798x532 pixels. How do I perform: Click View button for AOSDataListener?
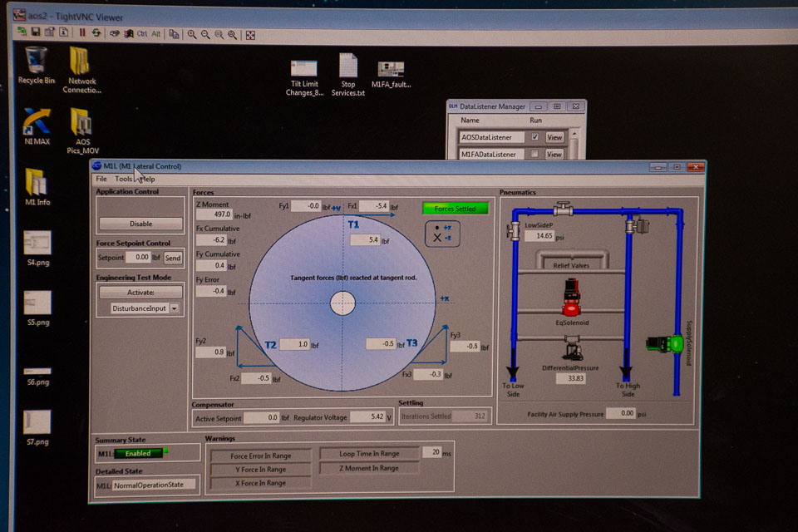point(554,137)
